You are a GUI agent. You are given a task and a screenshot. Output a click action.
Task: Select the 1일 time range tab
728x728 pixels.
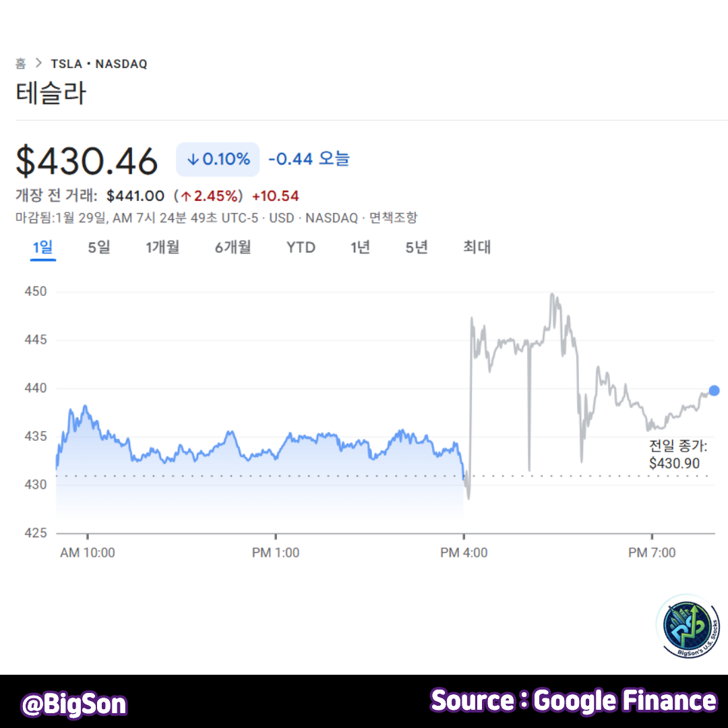(x=42, y=247)
